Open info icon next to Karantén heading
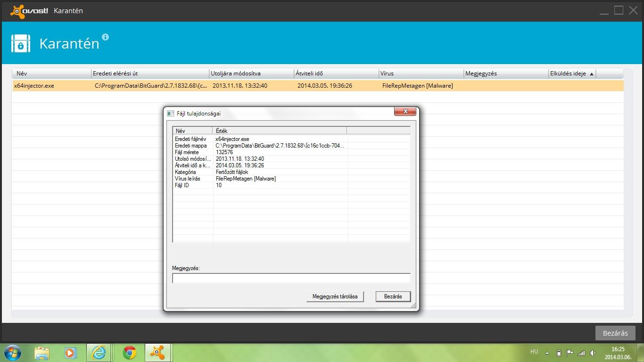Image resolution: width=644 pixels, height=362 pixels. (x=105, y=37)
